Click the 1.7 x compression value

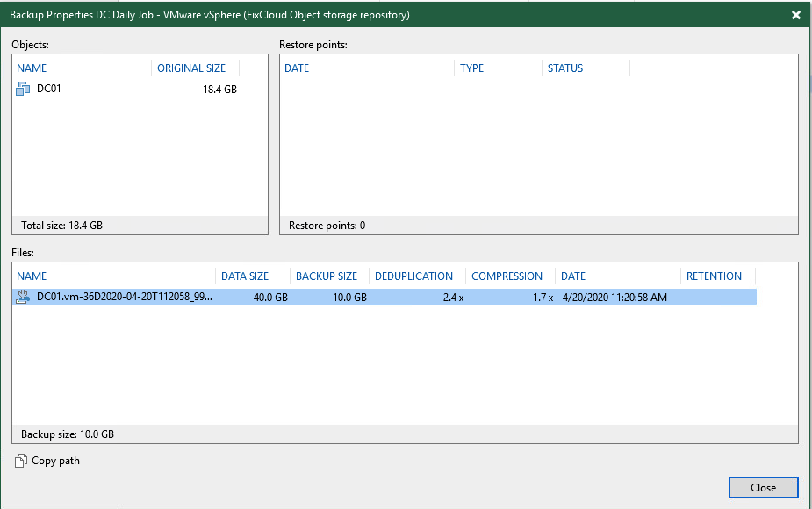[543, 298]
